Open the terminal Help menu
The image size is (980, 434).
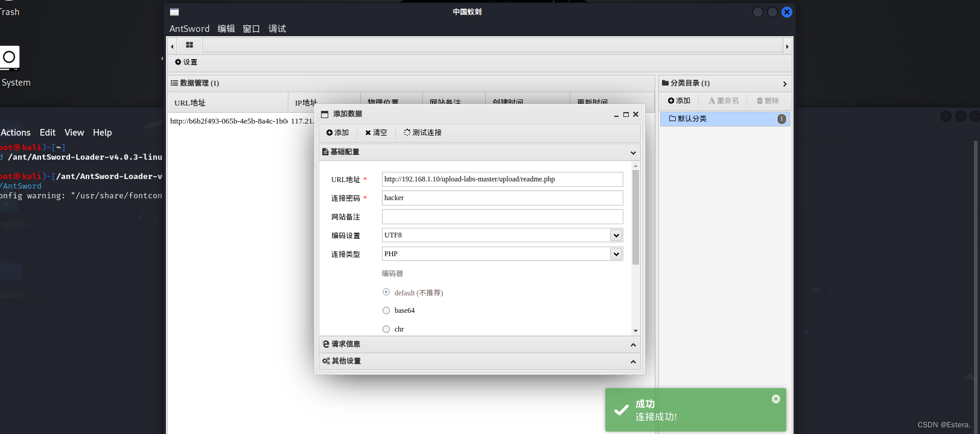[103, 133]
